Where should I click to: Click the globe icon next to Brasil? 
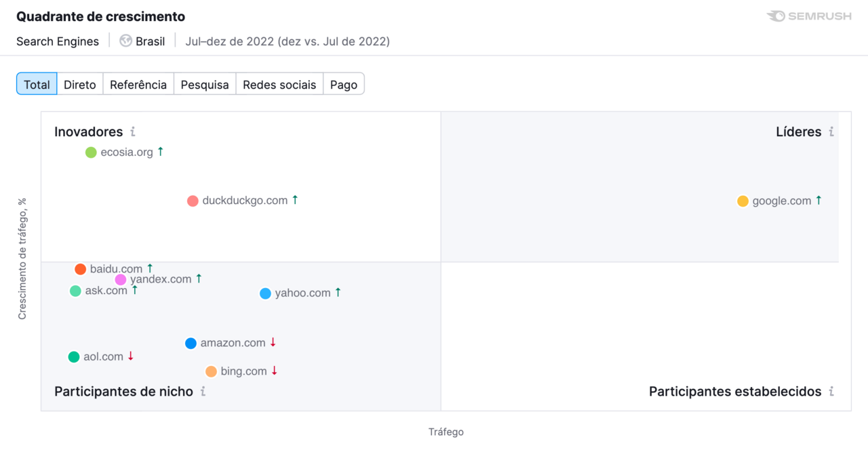click(x=125, y=41)
